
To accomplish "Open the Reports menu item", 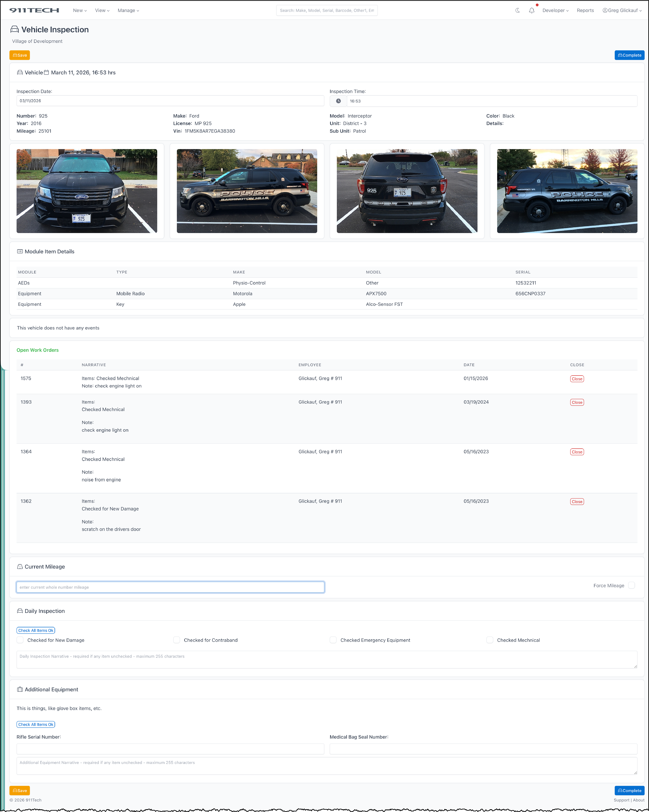I will [585, 11].
